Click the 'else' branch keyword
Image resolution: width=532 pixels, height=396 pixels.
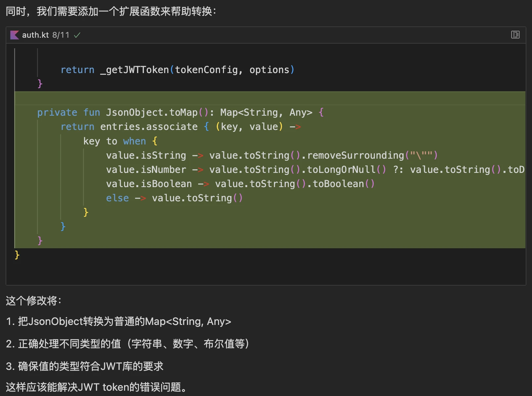[117, 198]
